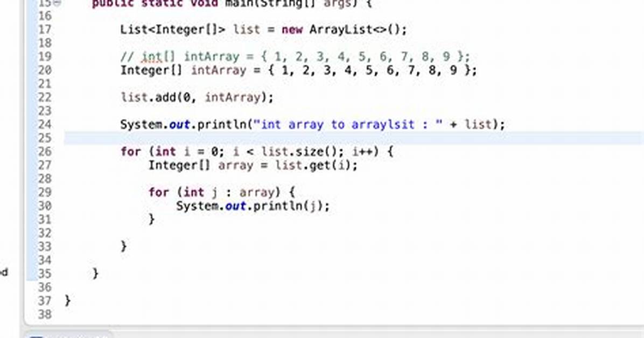Viewport: 644px width, 338px height.
Task: Click 'list.size()' on line 26
Action: point(299,152)
